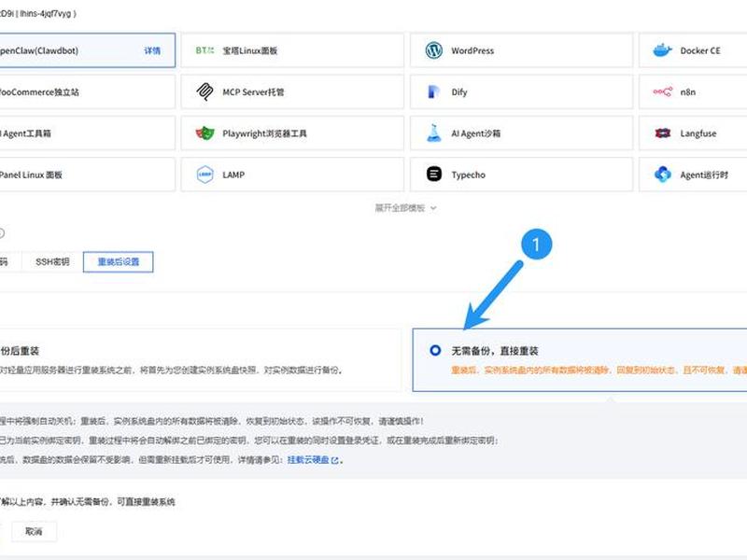The height and width of the screenshot is (560, 747).
Task: Choose the AI Agent沙箱 flask icon
Action: click(x=433, y=133)
